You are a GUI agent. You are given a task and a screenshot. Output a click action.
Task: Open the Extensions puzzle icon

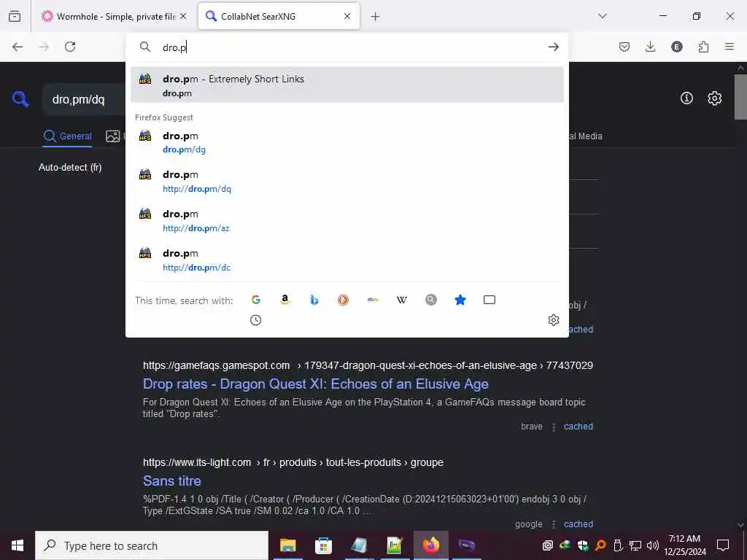coord(703,47)
